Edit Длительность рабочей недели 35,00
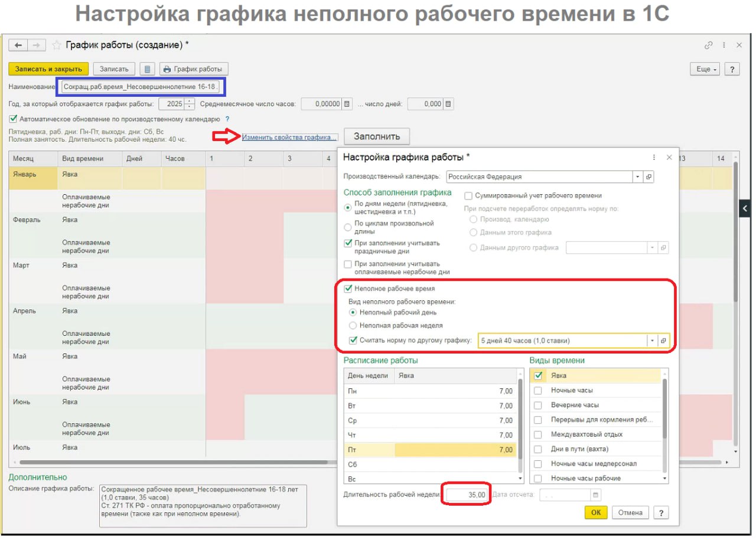The width and height of the screenshot is (756, 540). tap(467, 495)
